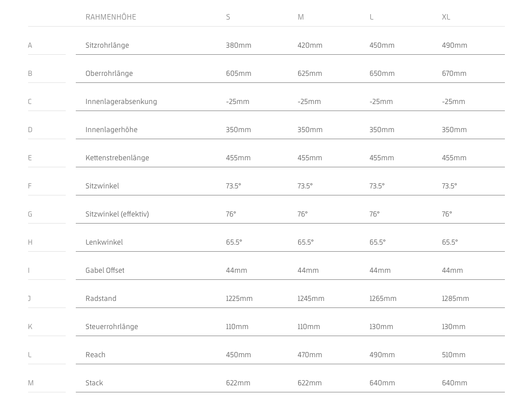Click the Innenlagerabsenkung row label

121,101
